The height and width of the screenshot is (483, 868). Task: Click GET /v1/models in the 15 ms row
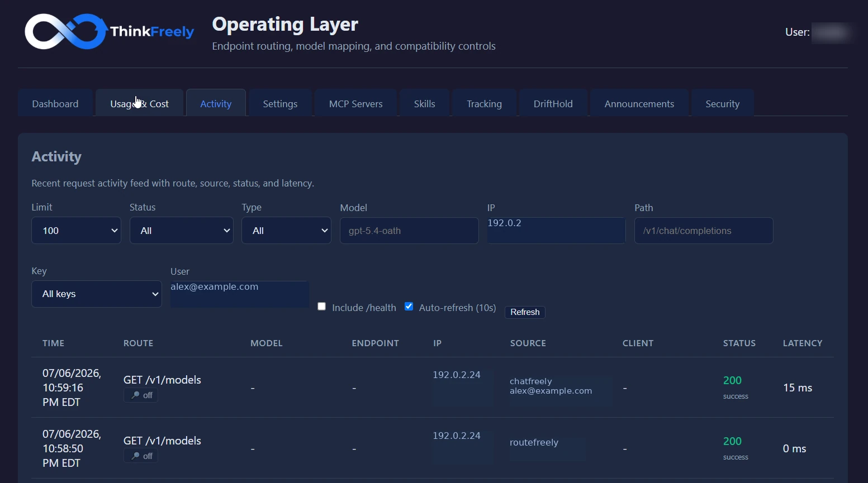point(162,380)
